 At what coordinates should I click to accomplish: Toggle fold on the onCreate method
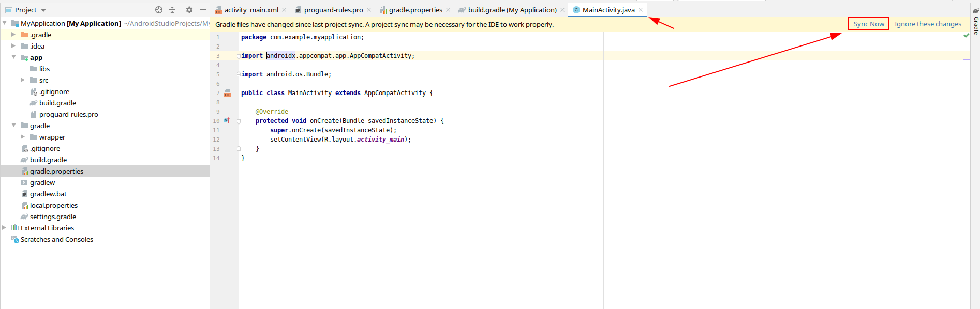(x=239, y=121)
